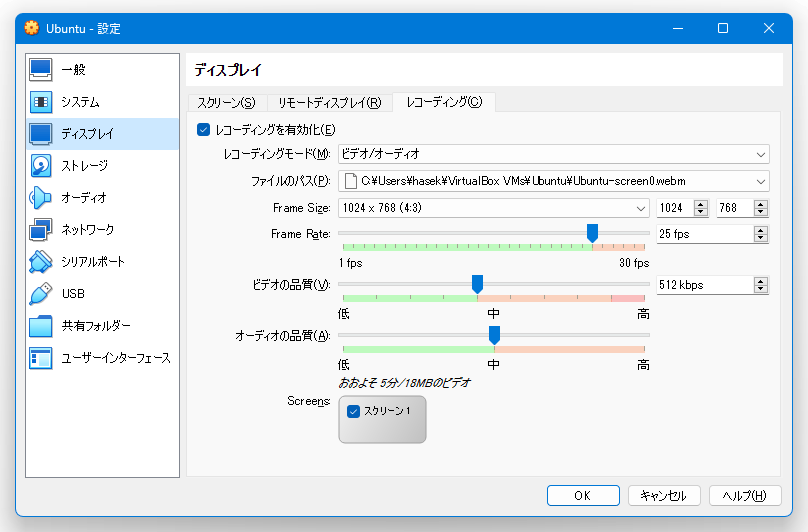Viewport: 808px width, 532px height.
Task: Select the 共有フォルダー category label
Action: (96, 325)
